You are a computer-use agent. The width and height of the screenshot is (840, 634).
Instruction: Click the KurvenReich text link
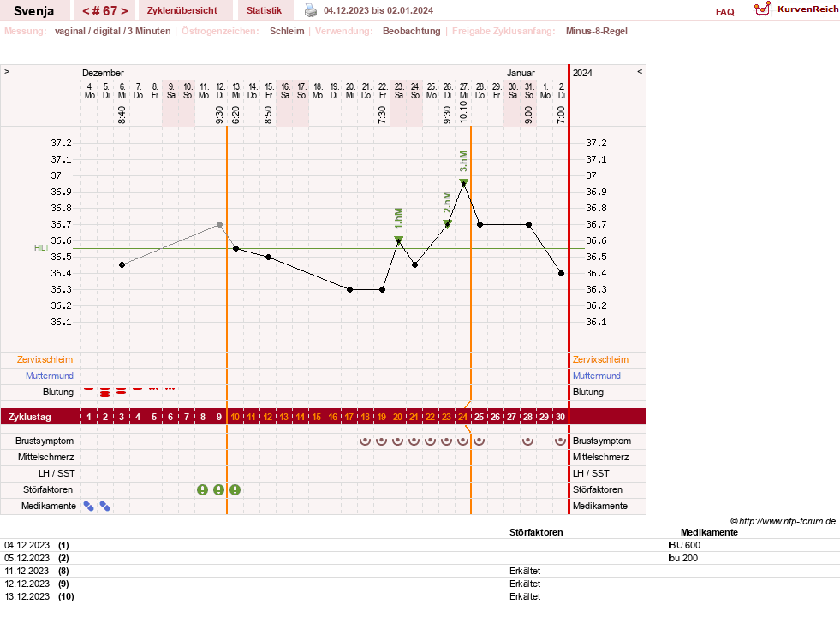(x=807, y=9)
